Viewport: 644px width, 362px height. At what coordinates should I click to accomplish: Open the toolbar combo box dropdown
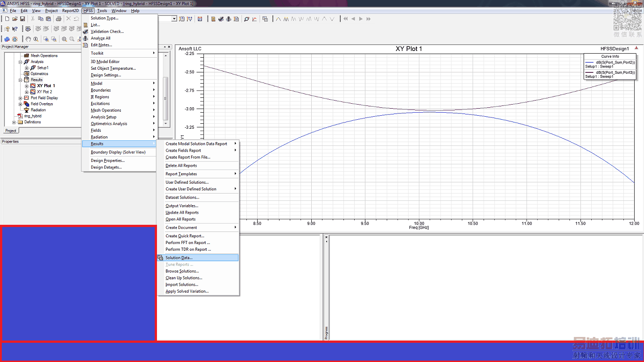174,19
